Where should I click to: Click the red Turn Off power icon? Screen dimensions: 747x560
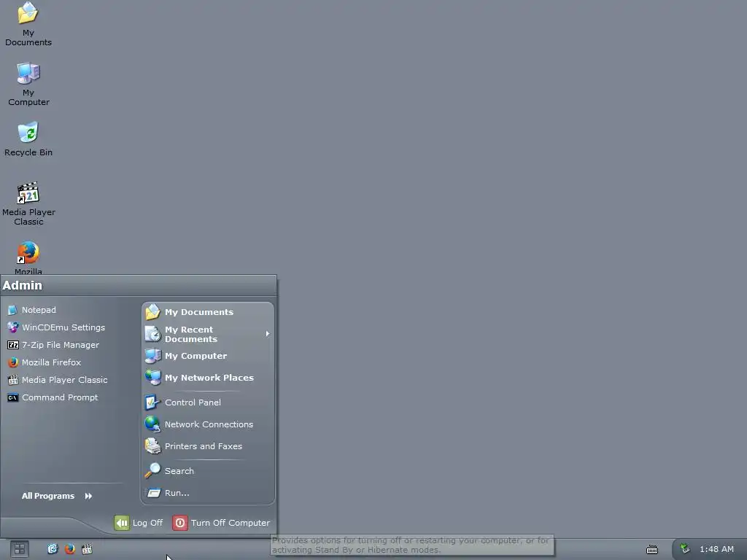pyautogui.click(x=179, y=523)
